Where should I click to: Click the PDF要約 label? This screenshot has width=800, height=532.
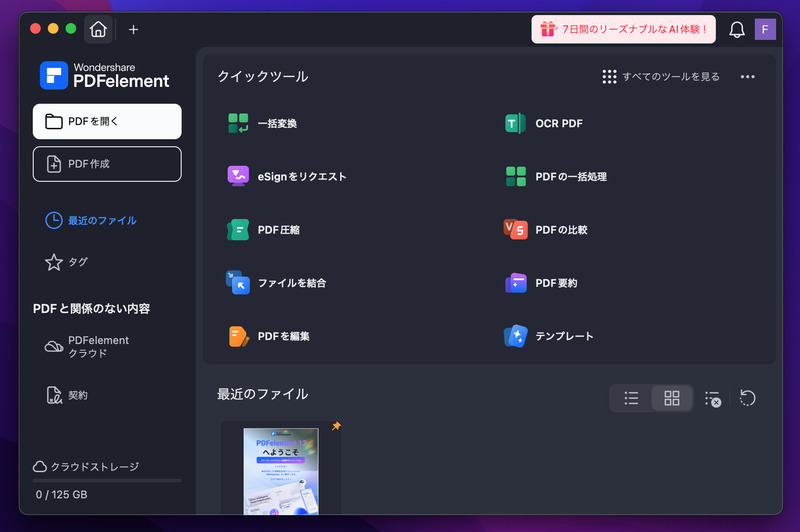point(556,283)
